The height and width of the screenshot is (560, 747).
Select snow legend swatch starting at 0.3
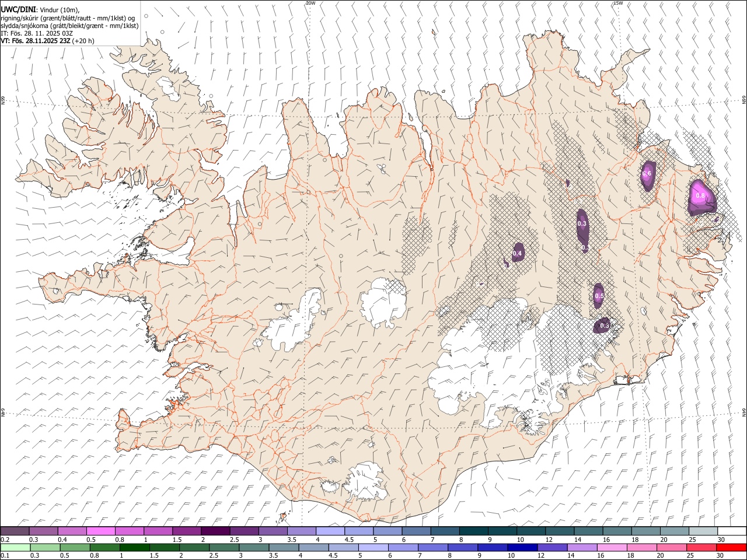43,531
